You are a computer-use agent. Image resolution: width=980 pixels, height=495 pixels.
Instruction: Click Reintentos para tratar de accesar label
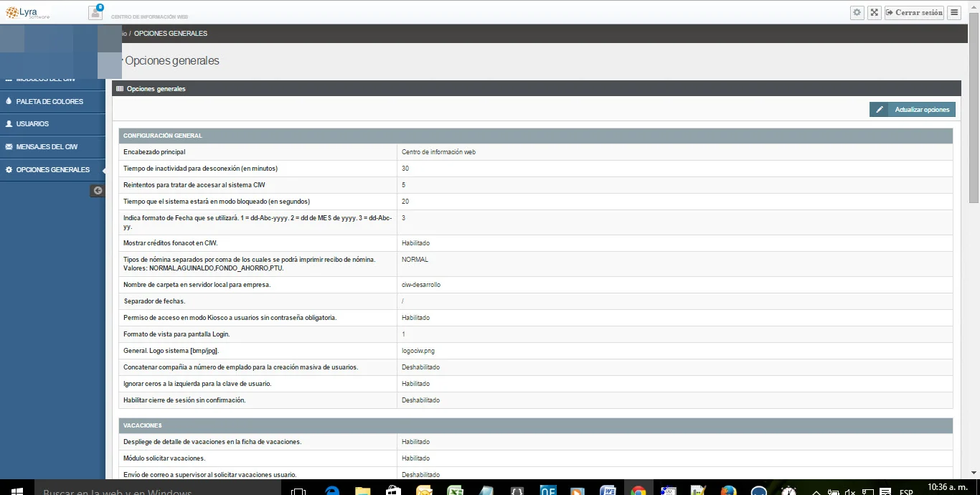point(194,185)
